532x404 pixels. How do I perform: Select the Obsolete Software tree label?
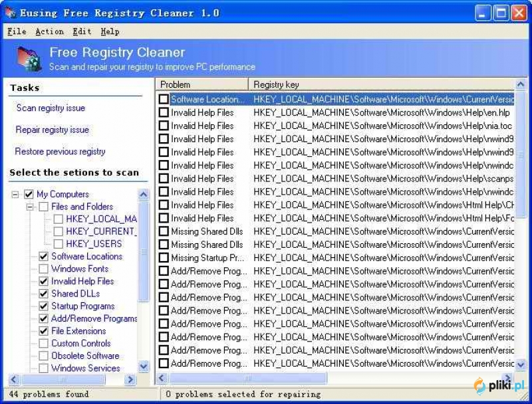[x=85, y=355]
